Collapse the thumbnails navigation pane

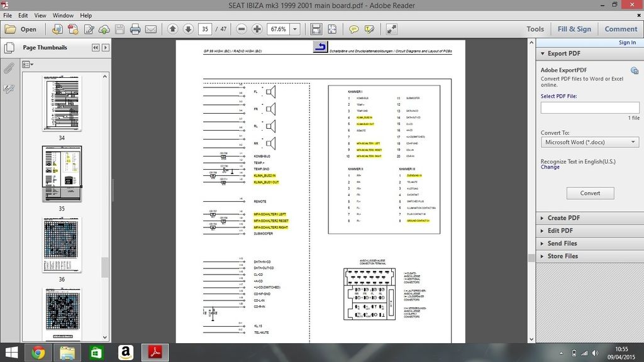click(96, 48)
